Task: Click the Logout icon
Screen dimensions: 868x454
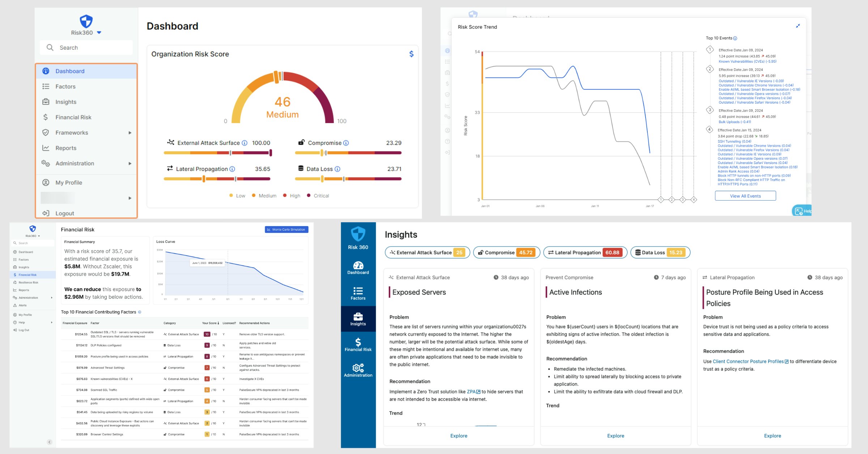Action: pyautogui.click(x=46, y=213)
